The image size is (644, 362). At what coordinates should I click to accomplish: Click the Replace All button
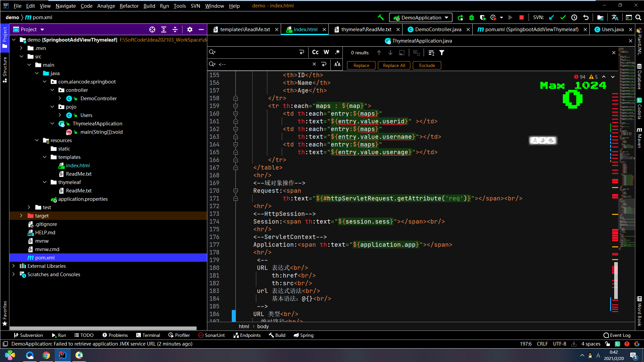pyautogui.click(x=394, y=65)
